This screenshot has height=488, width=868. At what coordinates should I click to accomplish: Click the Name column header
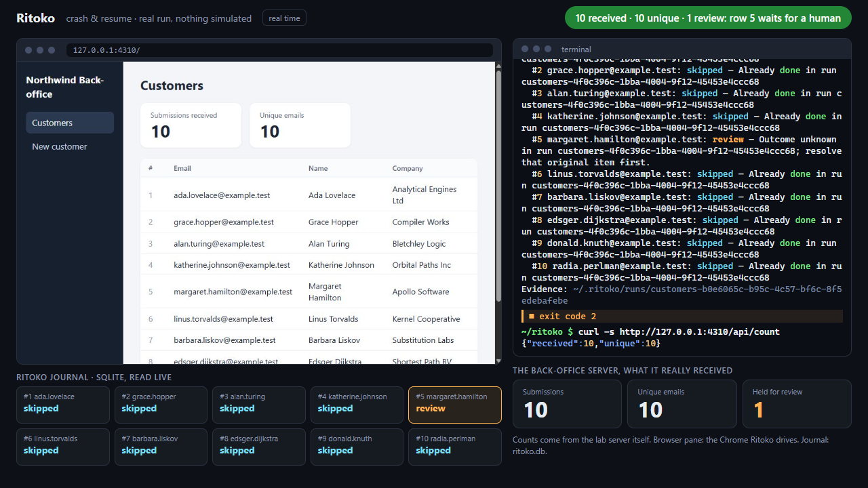318,168
